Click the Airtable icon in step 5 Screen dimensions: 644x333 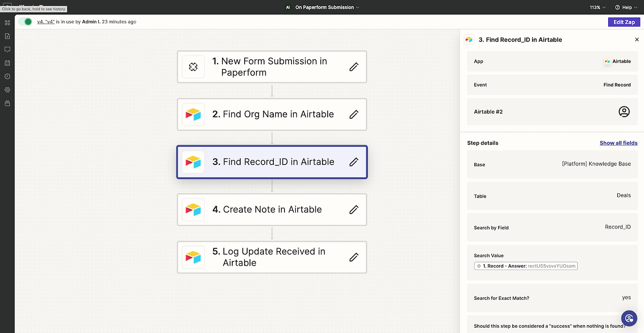193,257
